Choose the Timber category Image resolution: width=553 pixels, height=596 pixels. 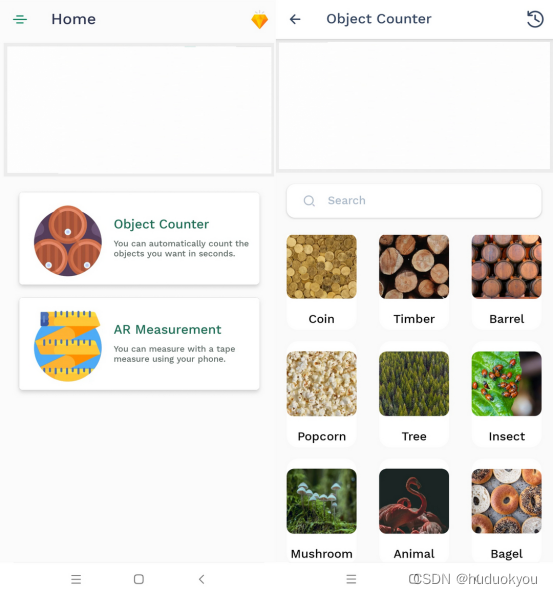click(414, 282)
